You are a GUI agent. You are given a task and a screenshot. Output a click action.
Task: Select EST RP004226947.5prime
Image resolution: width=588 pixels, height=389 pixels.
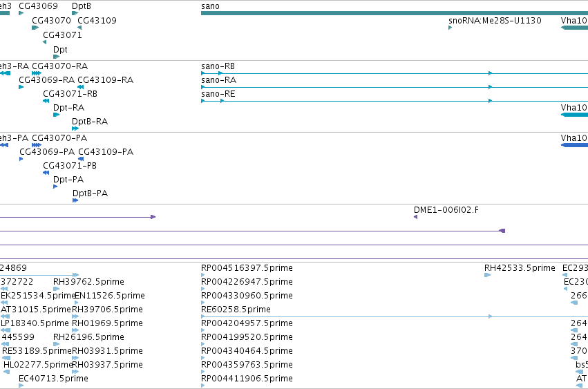coord(247,282)
